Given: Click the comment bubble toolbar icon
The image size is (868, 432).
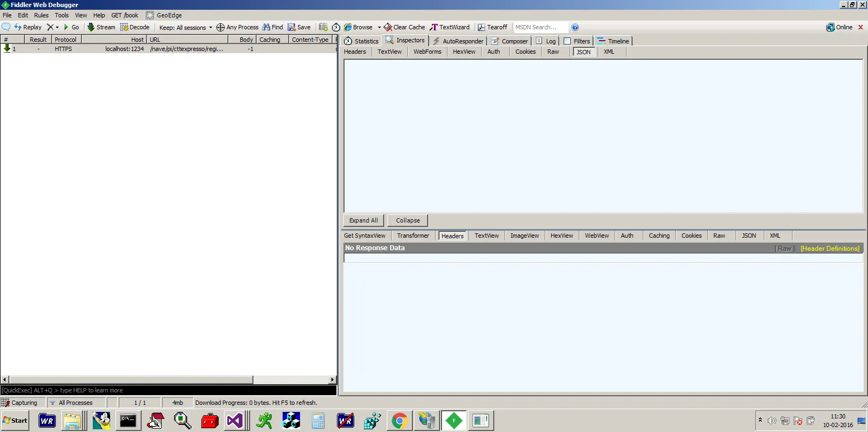Looking at the screenshot, I should (x=6, y=27).
